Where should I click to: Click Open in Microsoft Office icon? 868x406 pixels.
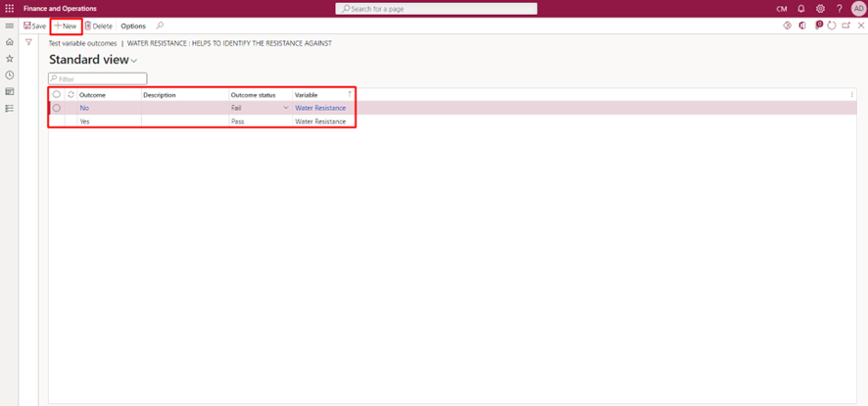802,25
